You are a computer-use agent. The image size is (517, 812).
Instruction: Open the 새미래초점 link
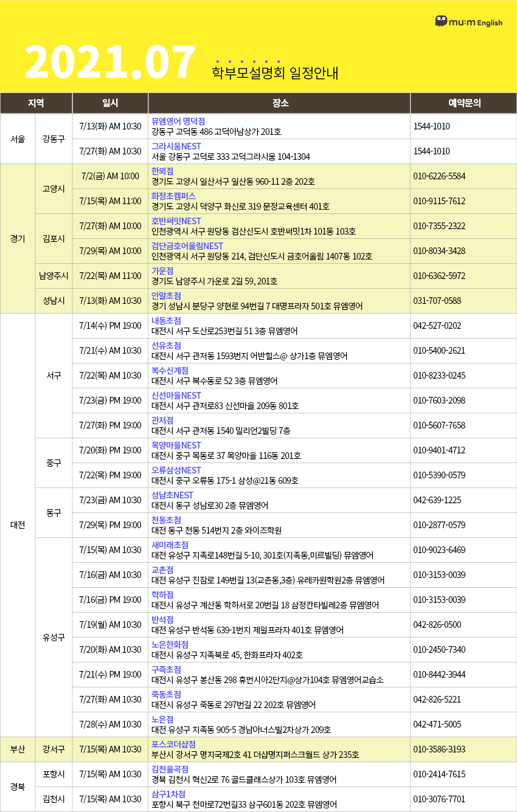coord(170,545)
